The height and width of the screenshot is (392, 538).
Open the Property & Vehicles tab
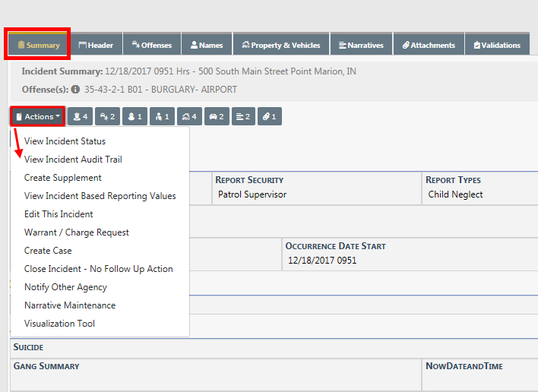click(x=281, y=45)
